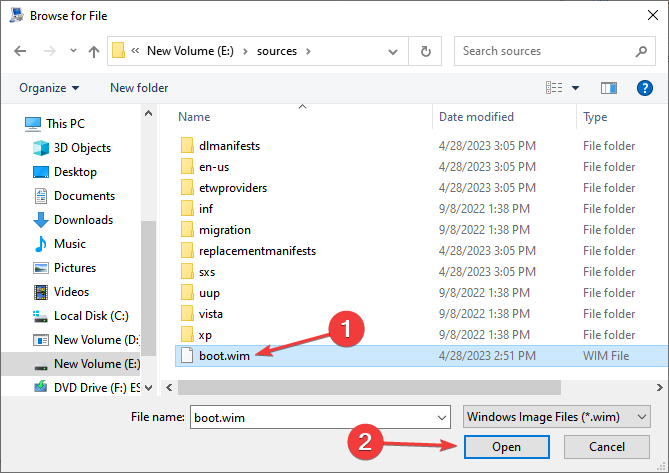Select the uup folder icon
669x473 pixels.
tap(187, 293)
